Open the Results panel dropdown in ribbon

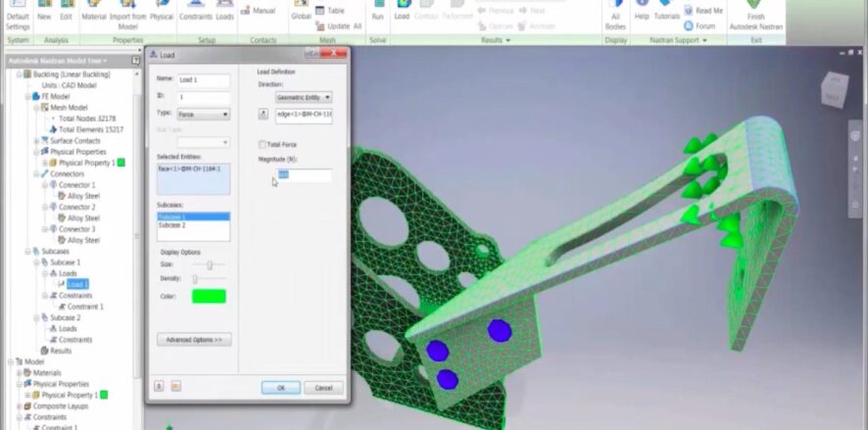pyautogui.click(x=496, y=40)
